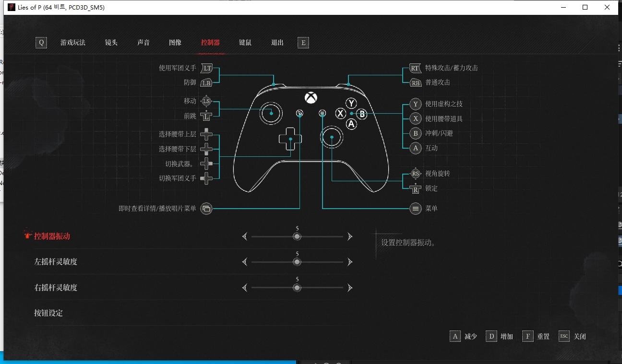Click X button icon beside 使用腰带道具
The width and height of the screenshot is (622, 364).
[416, 119]
